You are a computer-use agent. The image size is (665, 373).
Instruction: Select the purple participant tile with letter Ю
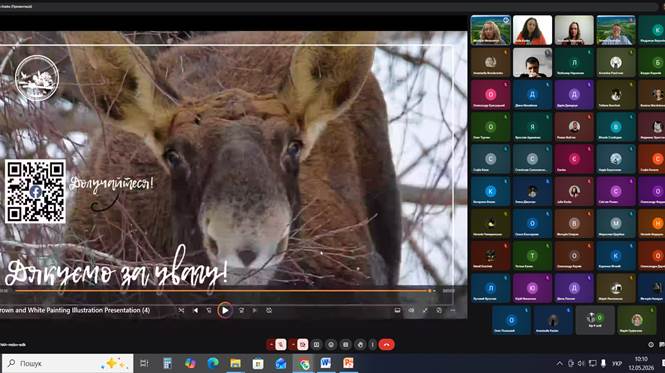(x=532, y=288)
